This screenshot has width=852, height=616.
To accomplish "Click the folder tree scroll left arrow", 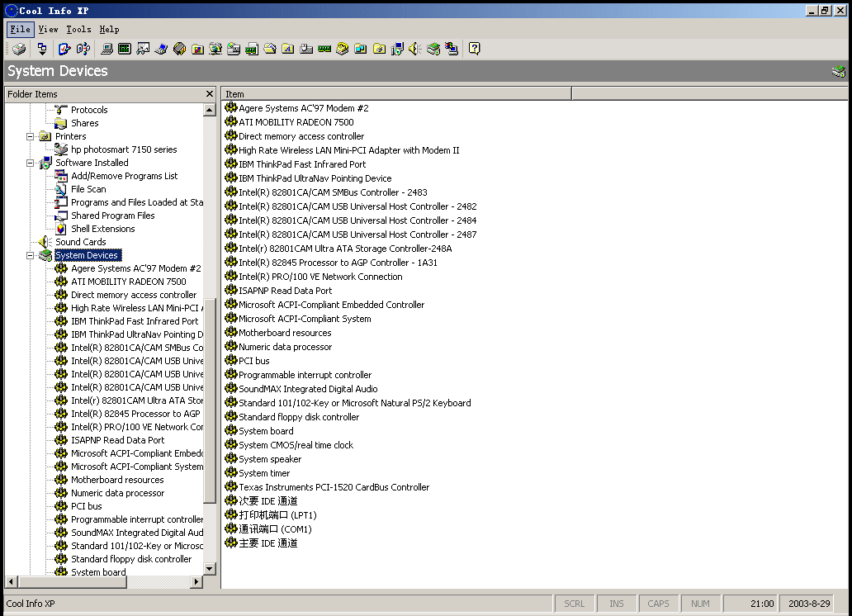I will click(x=11, y=582).
